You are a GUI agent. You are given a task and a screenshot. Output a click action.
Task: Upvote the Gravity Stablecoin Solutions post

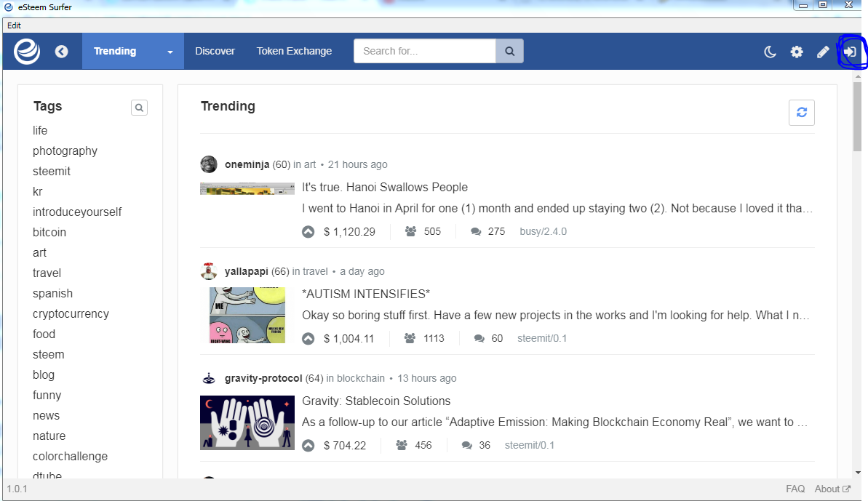308,445
